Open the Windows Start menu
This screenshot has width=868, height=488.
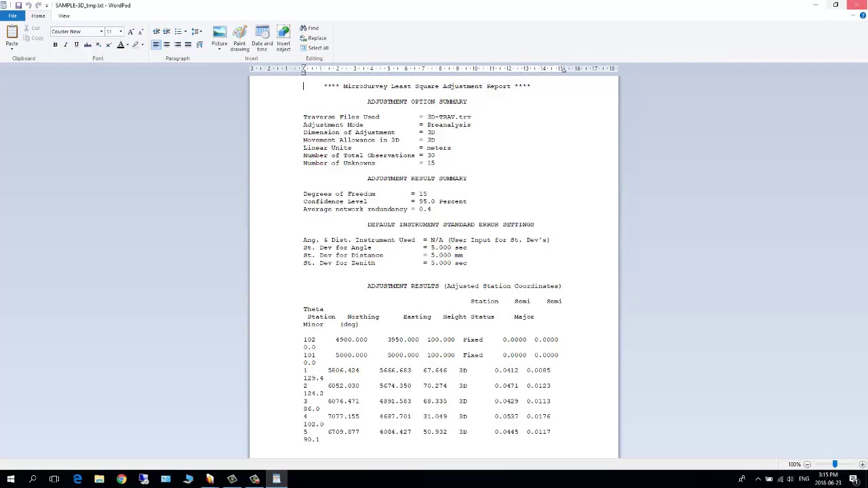[11, 479]
